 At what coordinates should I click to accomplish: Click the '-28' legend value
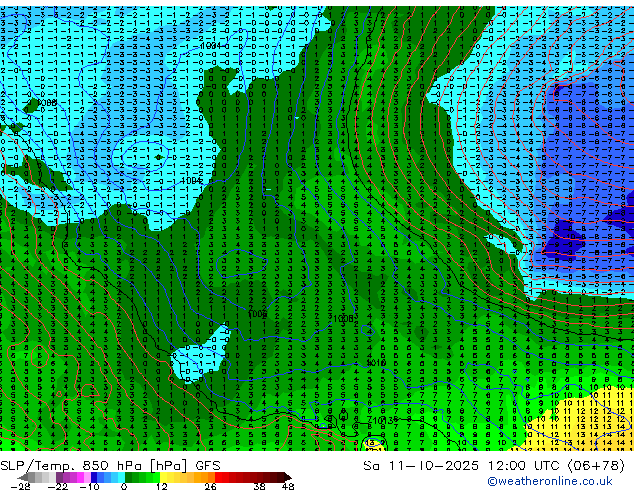(20, 486)
